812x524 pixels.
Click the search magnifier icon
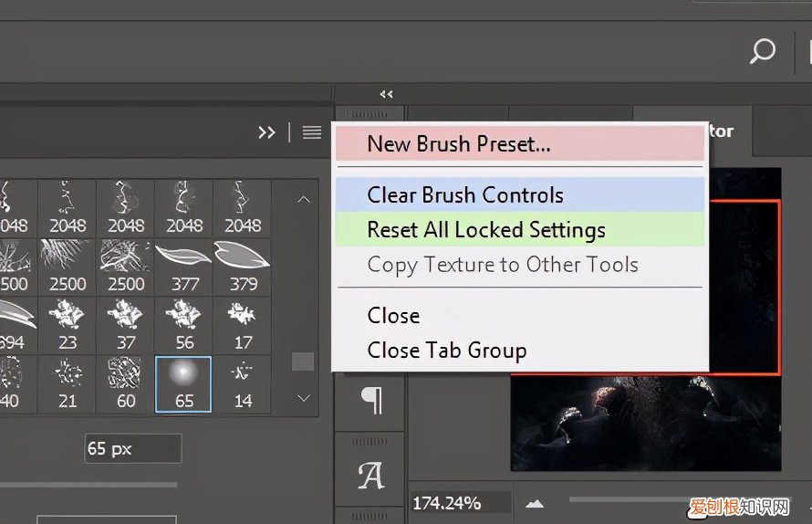[763, 51]
